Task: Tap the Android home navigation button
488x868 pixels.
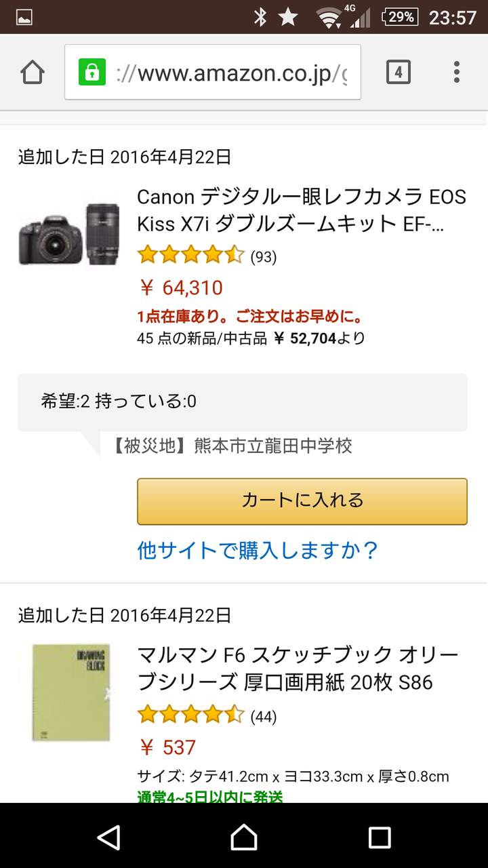Action: coord(244,837)
